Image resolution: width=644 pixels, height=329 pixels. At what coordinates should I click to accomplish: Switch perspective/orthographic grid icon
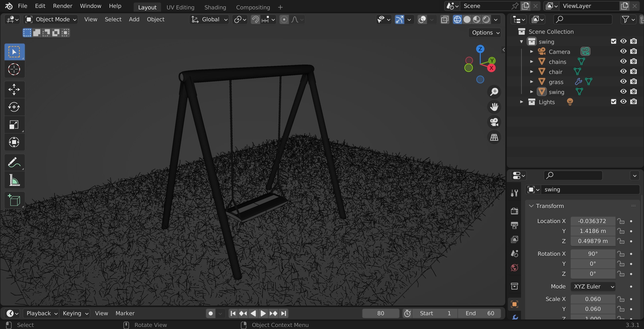coord(494,137)
